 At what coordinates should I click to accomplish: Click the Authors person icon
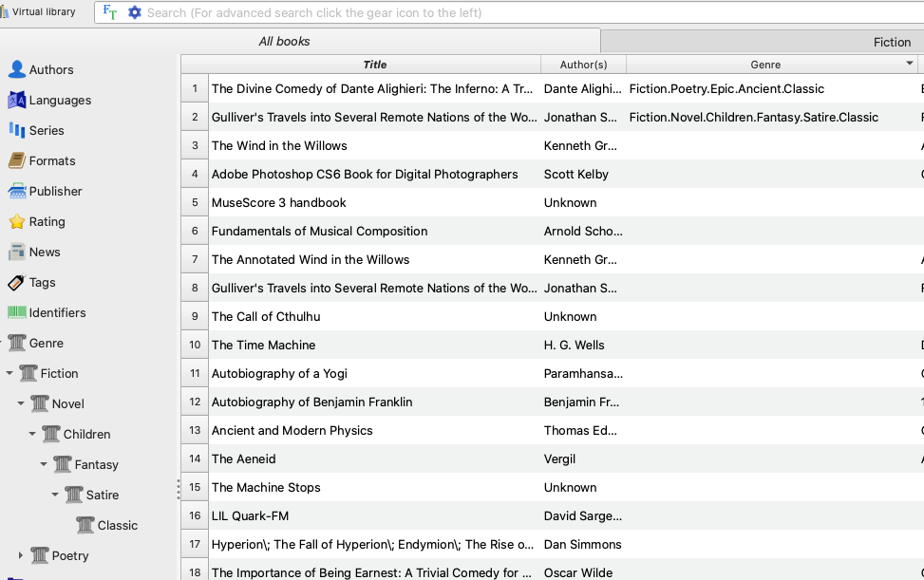click(16, 69)
